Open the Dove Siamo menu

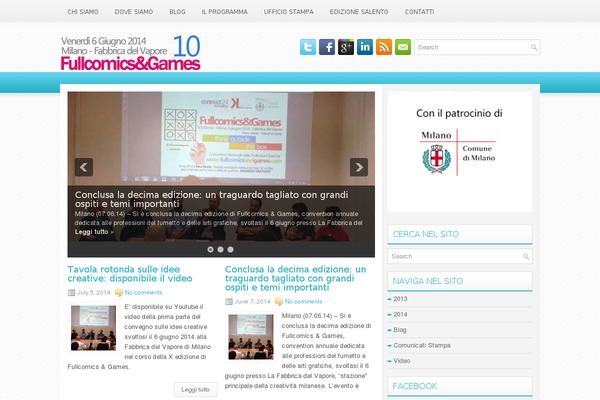[x=134, y=12]
